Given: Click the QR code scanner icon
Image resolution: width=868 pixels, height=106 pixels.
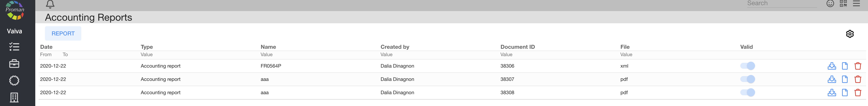Looking at the screenshot, I should click(x=843, y=3).
